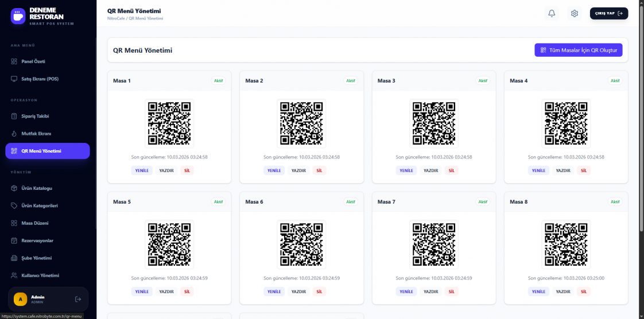Renew Masa 1 QR code with YENİLE
The width and height of the screenshot is (644, 319).
pyautogui.click(x=142, y=170)
